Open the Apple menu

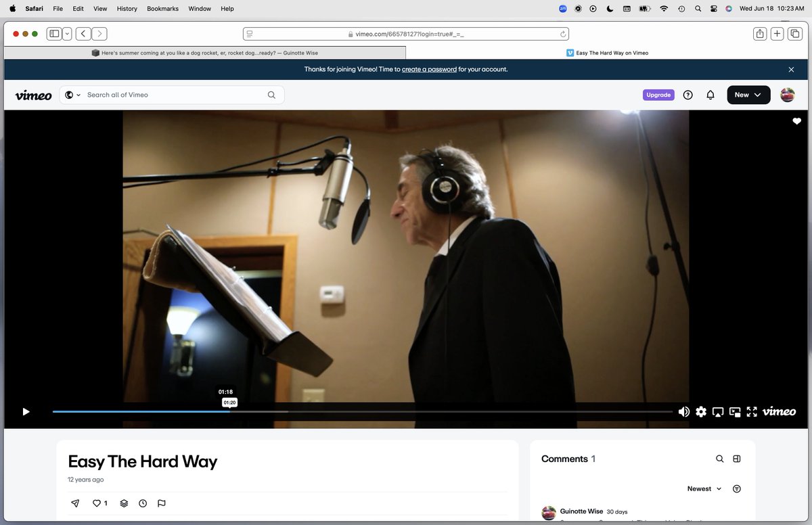tap(12, 9)
